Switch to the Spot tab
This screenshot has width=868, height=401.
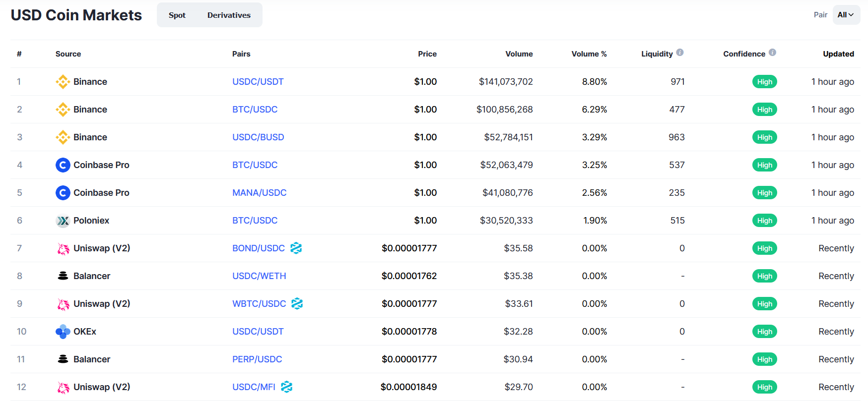point(177,15)
